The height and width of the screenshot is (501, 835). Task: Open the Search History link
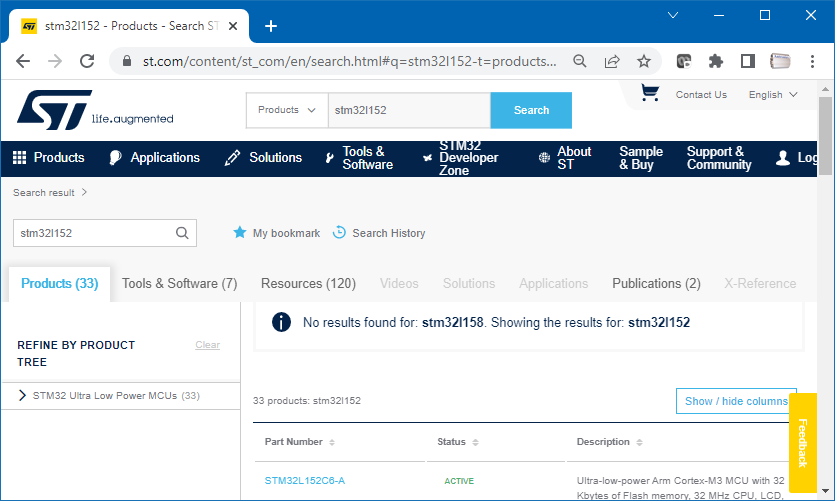(x=389, y=233)
